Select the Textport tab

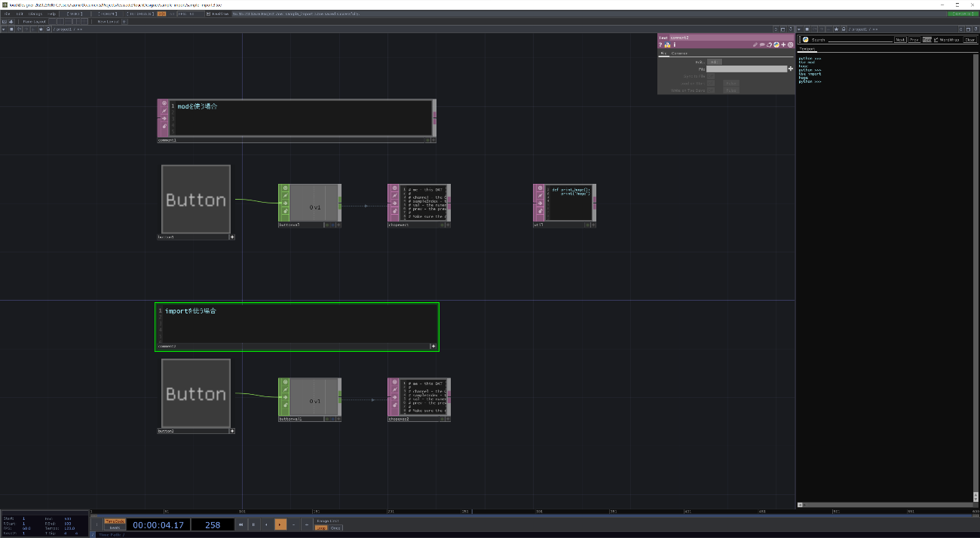(x=807, y=49)
